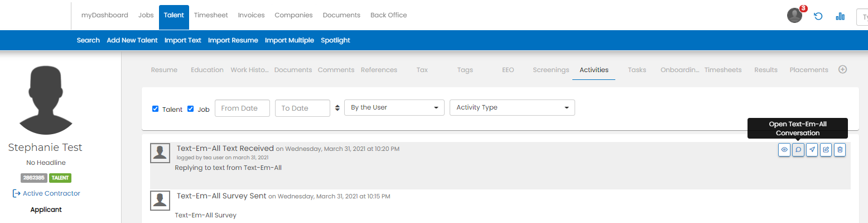Viewport: 868px width, 223px height.
Task: Uncheck the Talent checkbox
Action: click(x=156, y=108)
